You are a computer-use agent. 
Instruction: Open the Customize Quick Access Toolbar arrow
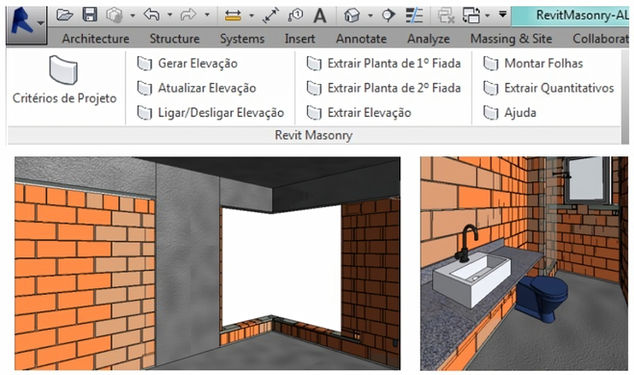[x=503, y=15]
